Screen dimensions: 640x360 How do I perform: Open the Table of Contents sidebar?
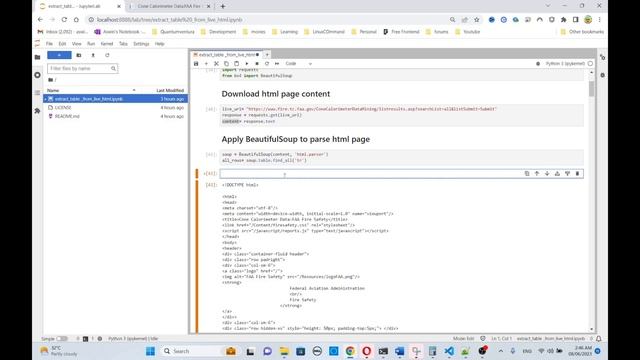coord(38,93)
